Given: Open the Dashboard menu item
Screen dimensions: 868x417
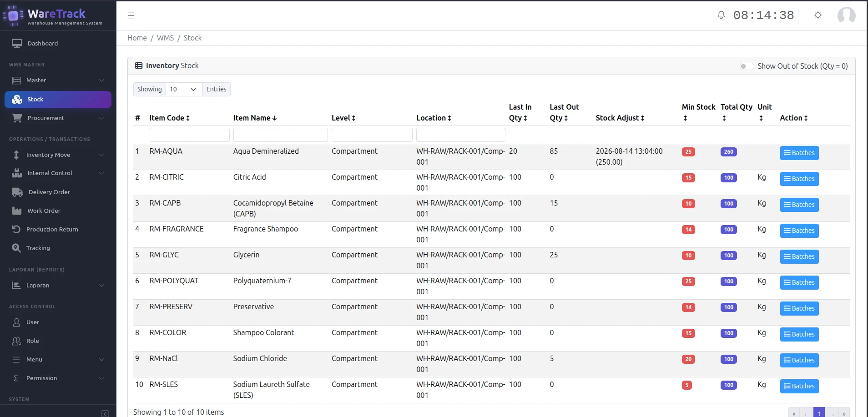Looking at the screenshot, I should click(x=58, y=44).
